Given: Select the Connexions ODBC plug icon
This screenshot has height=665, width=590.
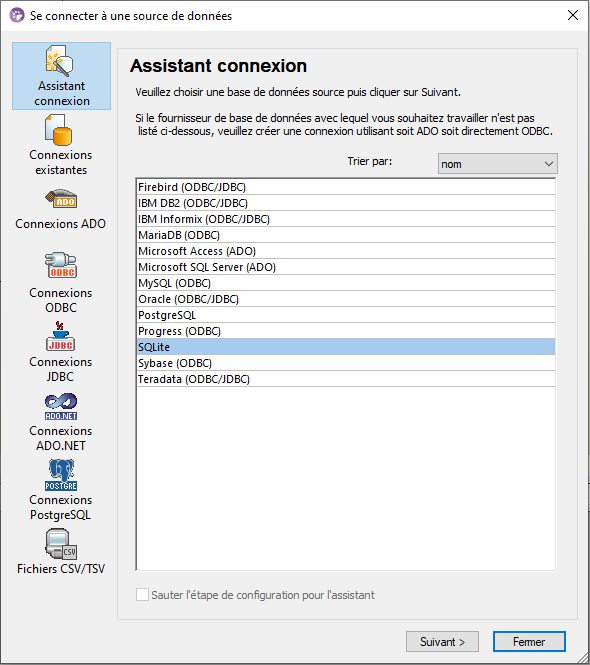Looking at the screenshot, I should 61,265.
